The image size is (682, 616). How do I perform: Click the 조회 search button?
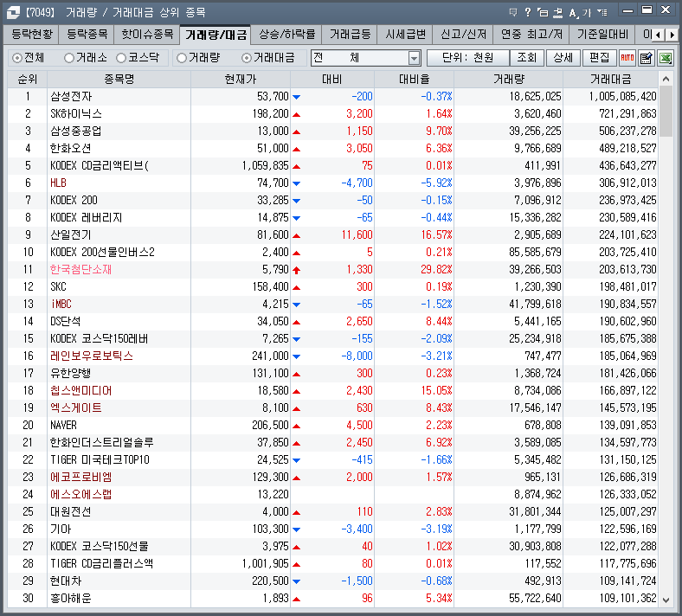click(x=527, y=57)
